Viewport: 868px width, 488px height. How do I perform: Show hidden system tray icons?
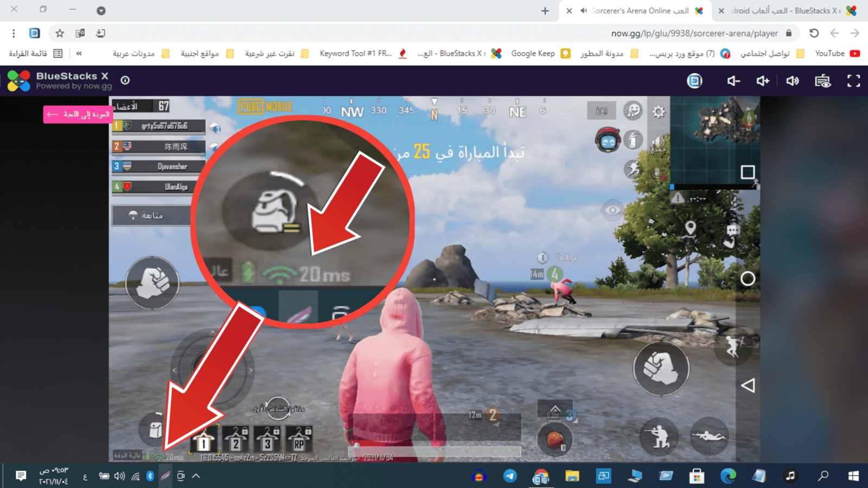[196, 476]
